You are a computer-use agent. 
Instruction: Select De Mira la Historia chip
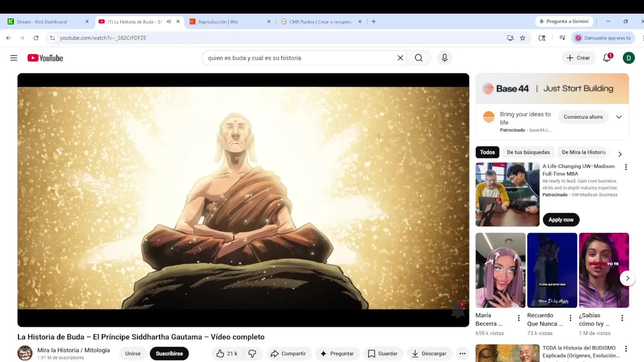[x=584, y=152]
